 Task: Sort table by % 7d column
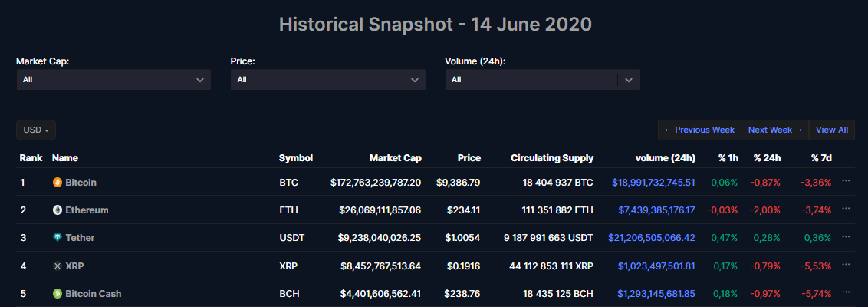[x=821, y=158]
